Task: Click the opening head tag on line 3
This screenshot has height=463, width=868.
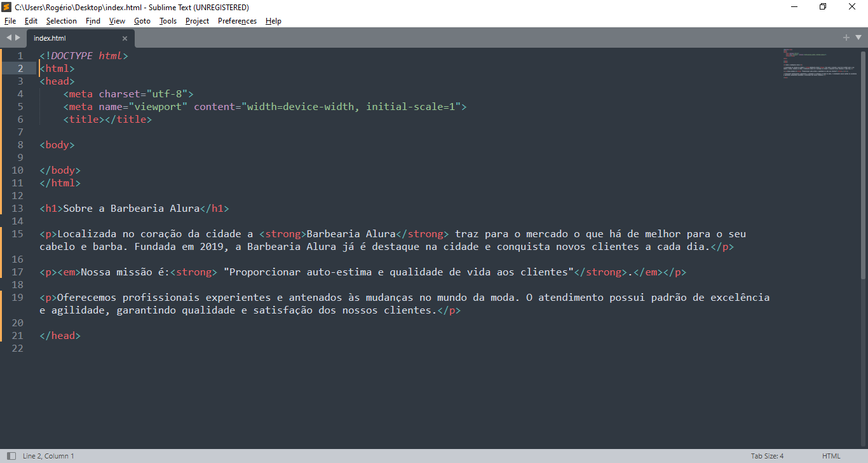Action: click(57, 81)
